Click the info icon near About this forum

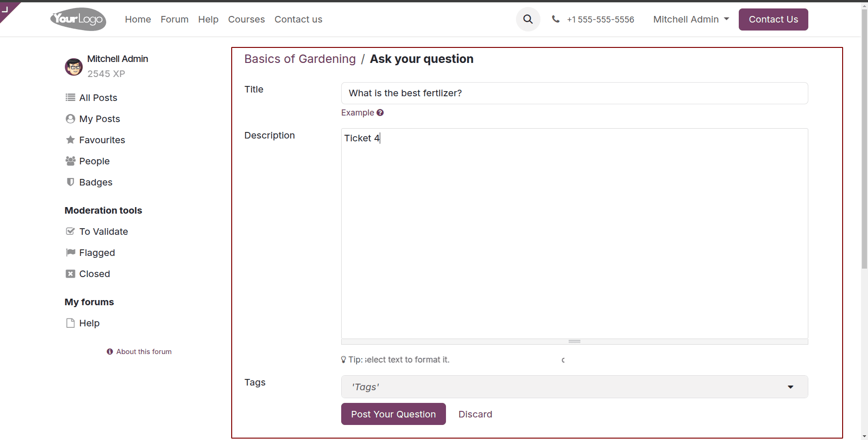(x=109, y=351)
